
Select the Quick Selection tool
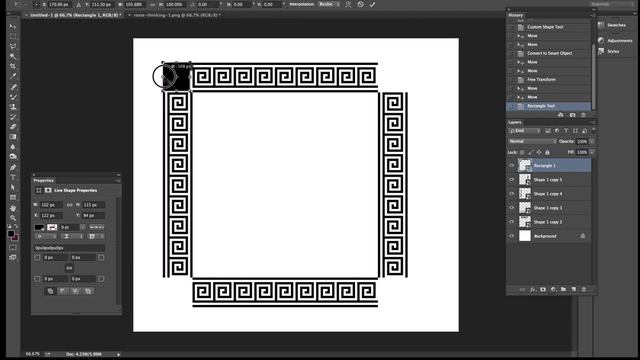tap(13, 56)
